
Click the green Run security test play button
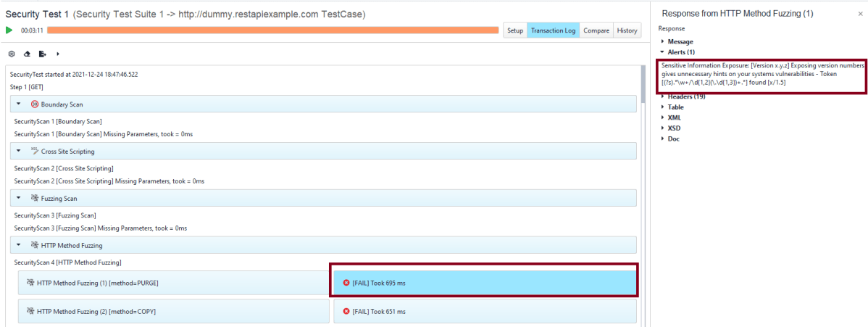pyautogui.click(x=9, y=30)
